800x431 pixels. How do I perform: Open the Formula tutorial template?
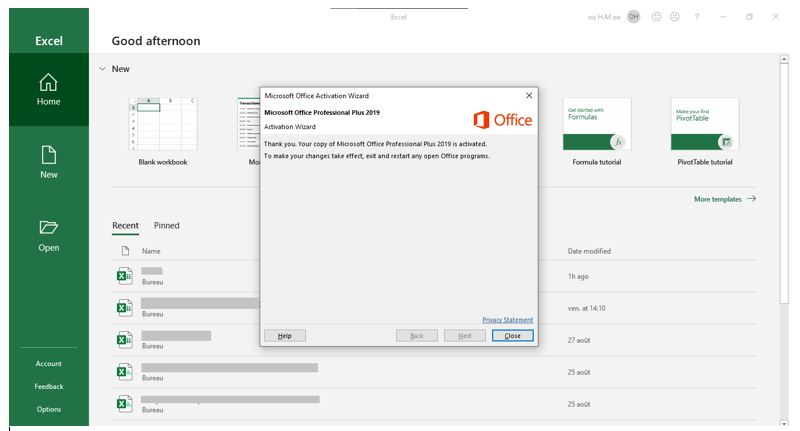(x=597, y=124)
